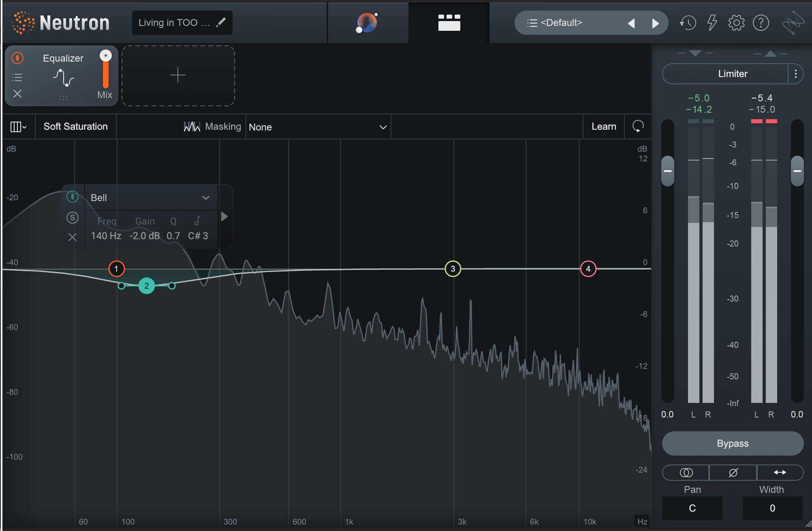Click the Masking meter icon
This screenshot has height=531, width=812.
click(x=192, y=126)
